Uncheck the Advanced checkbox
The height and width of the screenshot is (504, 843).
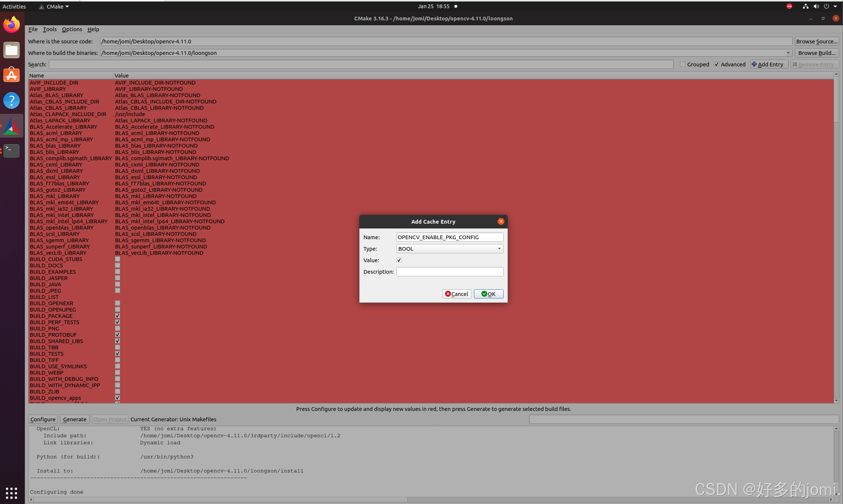(x=717, y=64)
